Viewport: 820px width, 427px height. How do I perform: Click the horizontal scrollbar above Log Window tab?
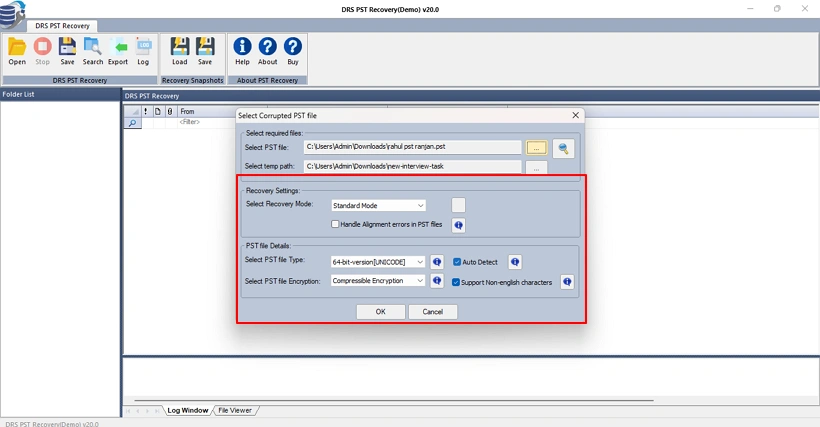(x=394, y=400)
